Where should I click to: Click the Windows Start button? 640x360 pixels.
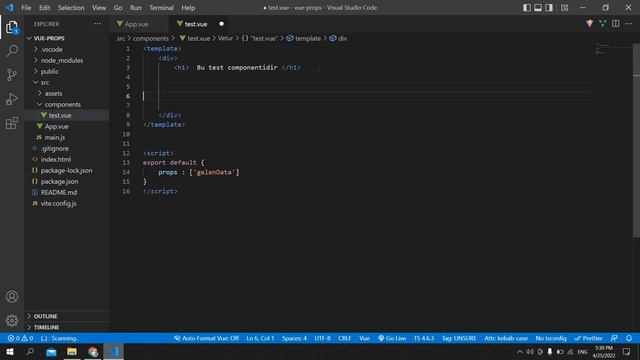pyautogui.click(x=10, y=352)
